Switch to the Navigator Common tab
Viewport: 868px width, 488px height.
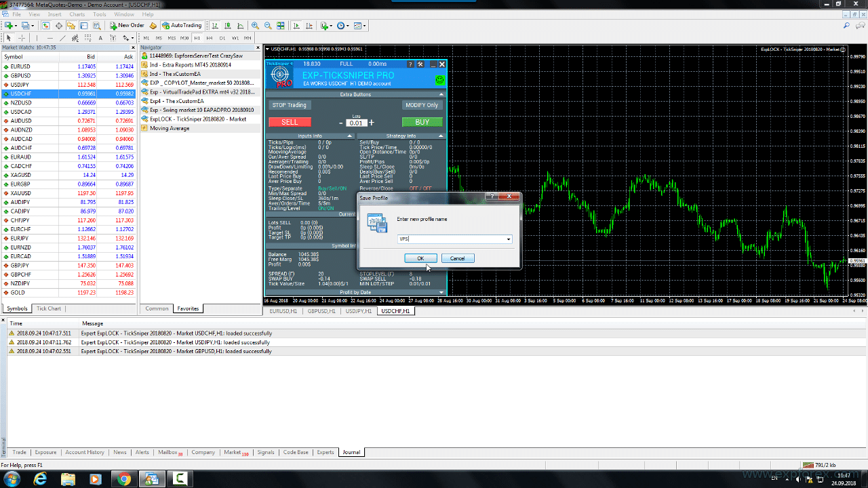pyautogui.click(x=157, y=308)
